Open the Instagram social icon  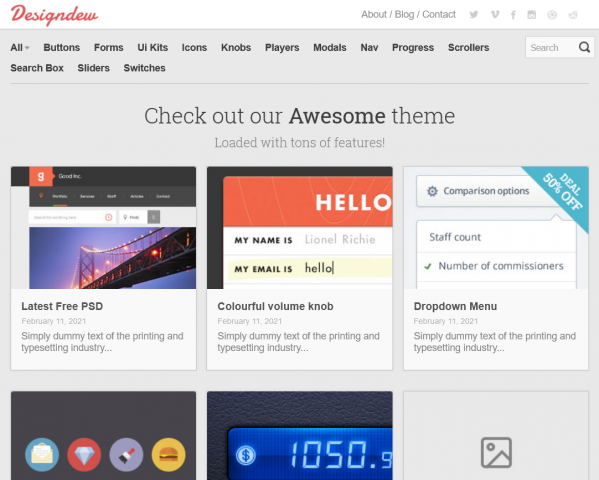click(531, 15)
